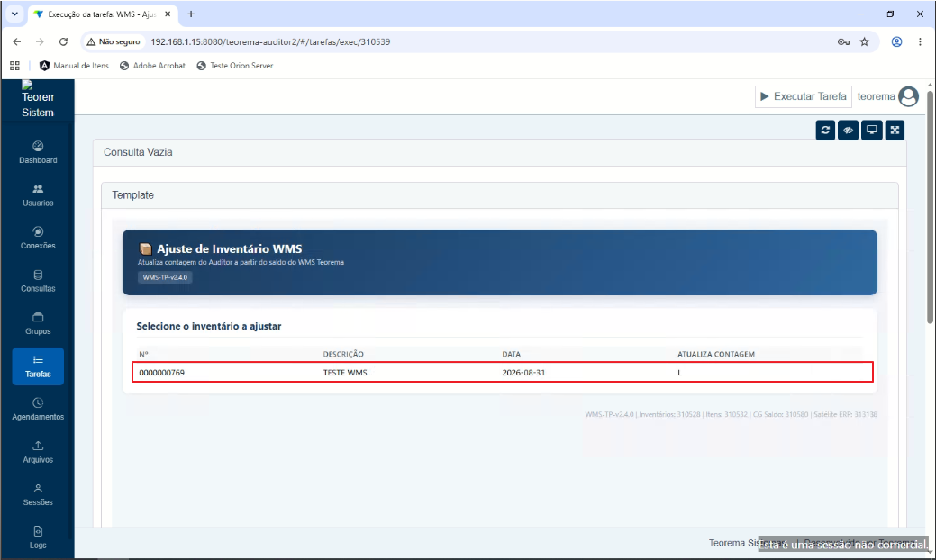936x560 pixels.
Task: Open the Chrome apps grid shortcut
Action: tap(15, 66)
